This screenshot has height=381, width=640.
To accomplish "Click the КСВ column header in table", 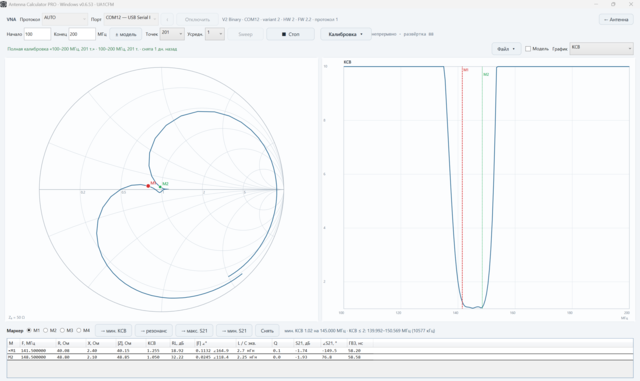I will [x=151, y=343].
